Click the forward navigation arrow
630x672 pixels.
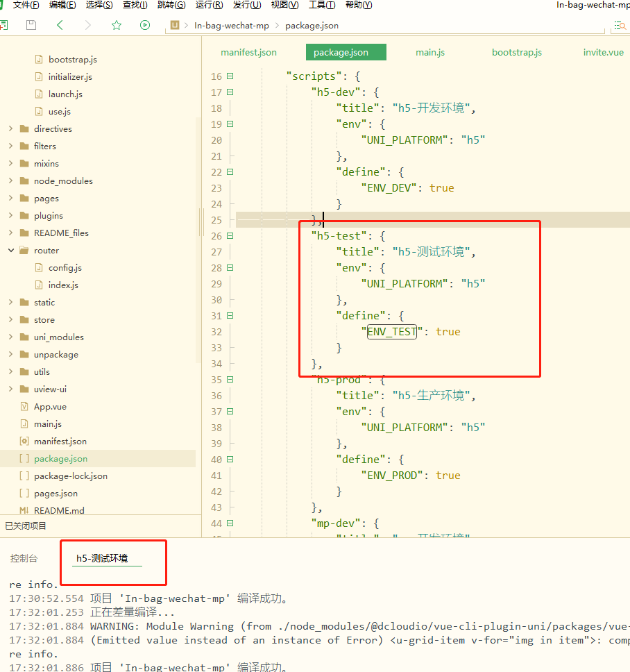point(87,25)
